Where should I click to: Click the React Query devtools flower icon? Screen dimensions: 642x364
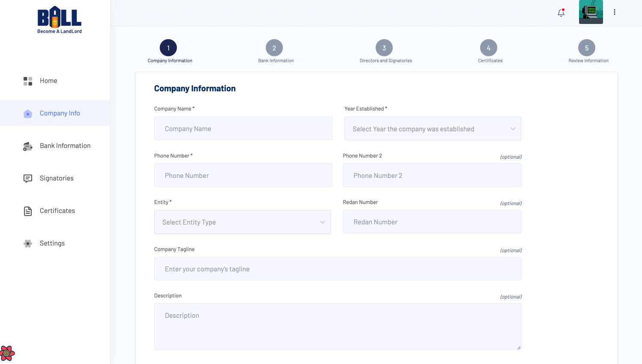pyautogui.click(x=7, y=353)
